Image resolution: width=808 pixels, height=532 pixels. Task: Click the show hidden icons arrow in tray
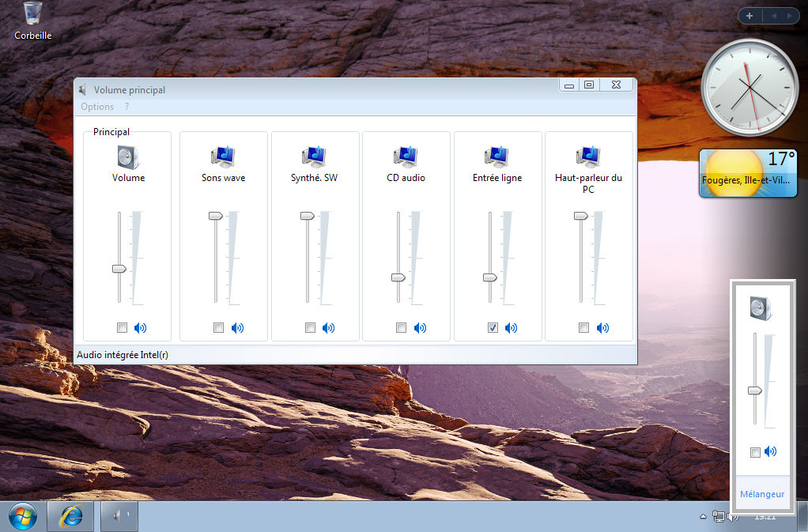point(702,516)
